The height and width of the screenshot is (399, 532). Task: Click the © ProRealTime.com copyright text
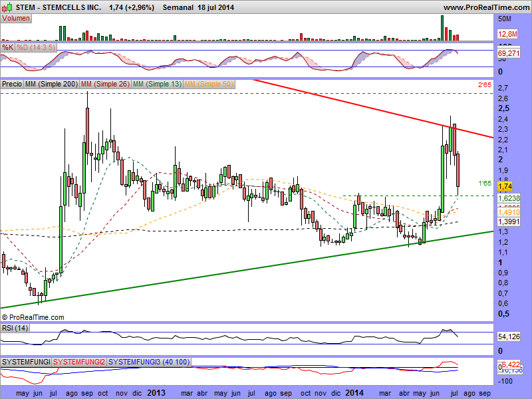pyautogui.click(x=33, y=318)
